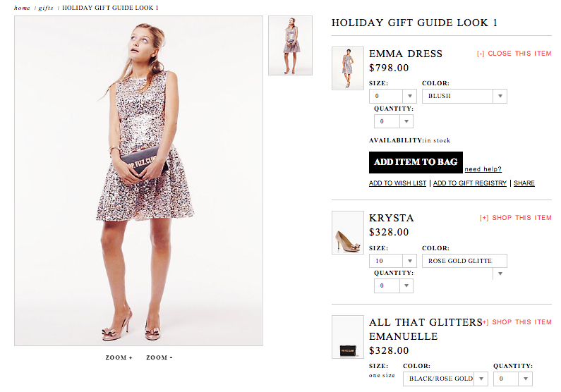
Task: Open the Krysta Rose Gold Glitter color dropdown
Action: [x=464, y=261]
